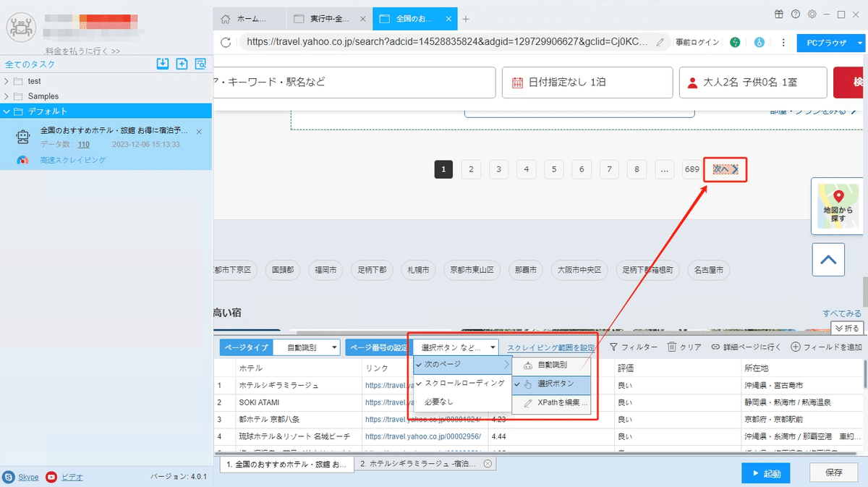Choose XPathを編集 in the submenu
The width and height of the screenshot is (868, 487).
click(x=552, y=403)
